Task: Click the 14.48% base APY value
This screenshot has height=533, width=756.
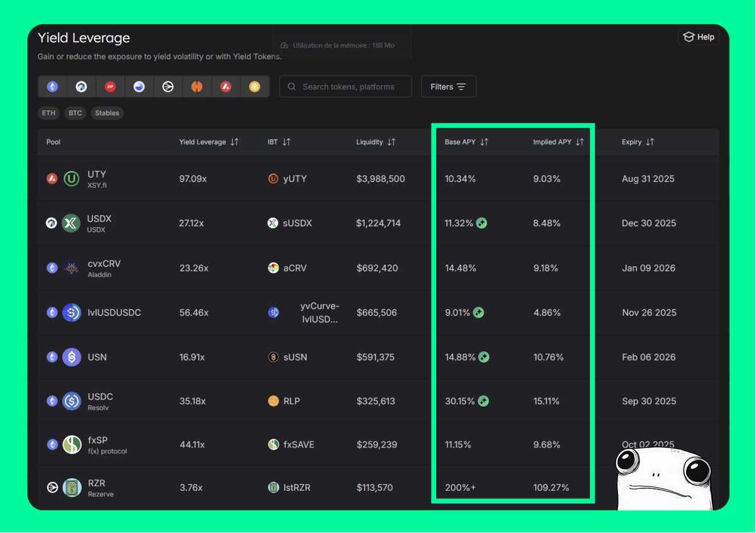Action: 461,268
